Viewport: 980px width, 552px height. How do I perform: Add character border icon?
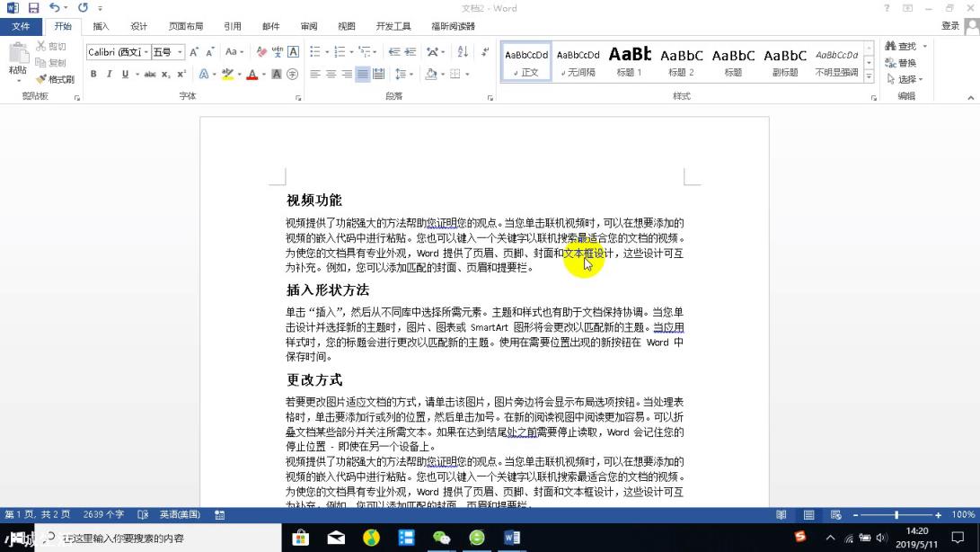[293, 52]
